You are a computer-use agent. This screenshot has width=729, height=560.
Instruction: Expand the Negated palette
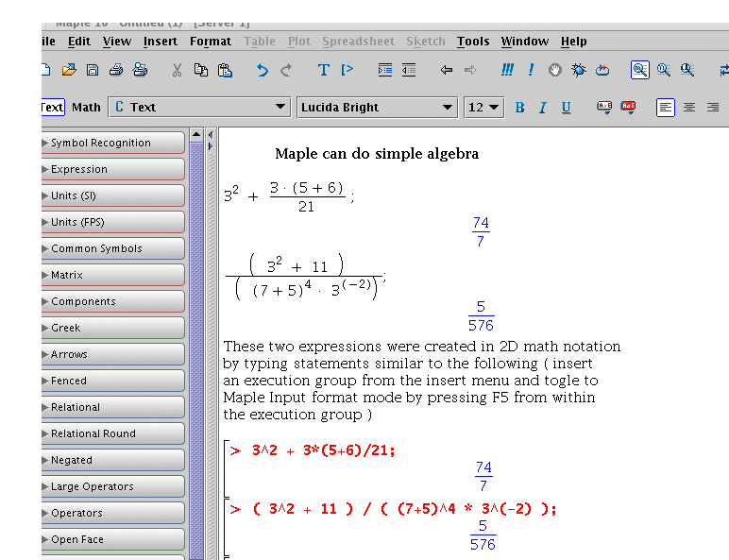(113, 461)
